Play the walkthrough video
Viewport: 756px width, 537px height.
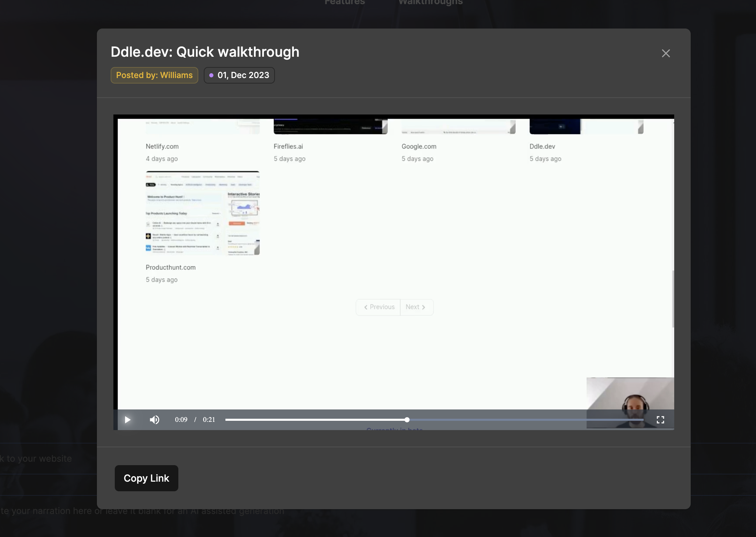coord(127,420)
